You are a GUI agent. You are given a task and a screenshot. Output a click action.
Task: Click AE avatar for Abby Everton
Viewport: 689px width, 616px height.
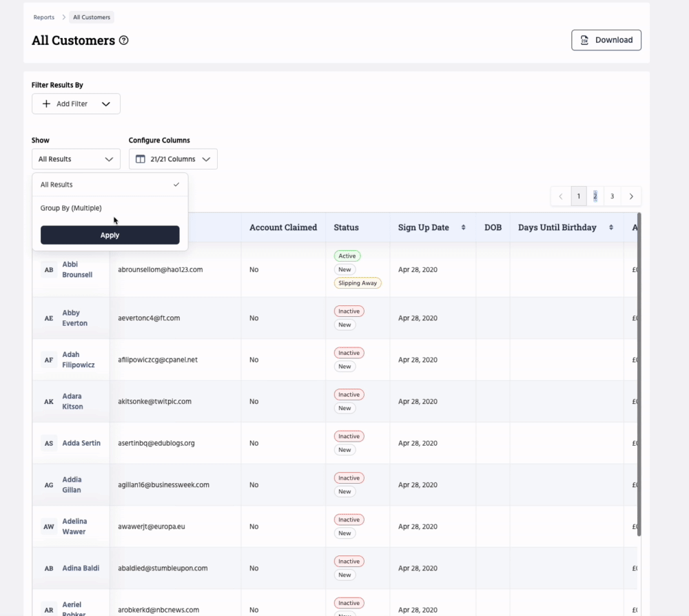(49, 318)
